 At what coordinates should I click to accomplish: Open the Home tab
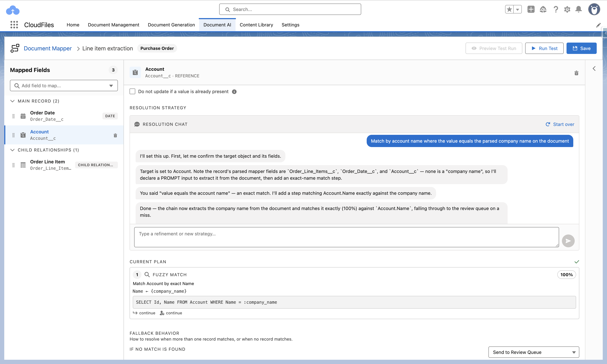click(73, 25)
